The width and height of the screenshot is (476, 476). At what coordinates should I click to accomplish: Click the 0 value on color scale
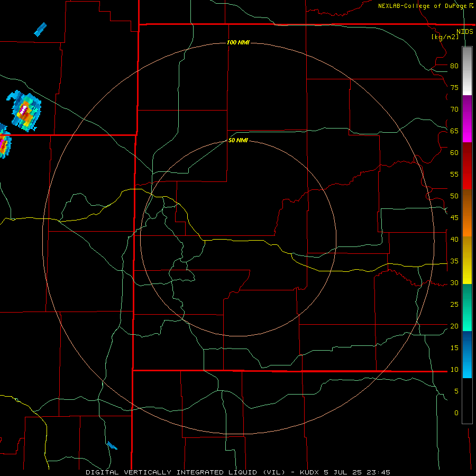(x=456, y=413)
